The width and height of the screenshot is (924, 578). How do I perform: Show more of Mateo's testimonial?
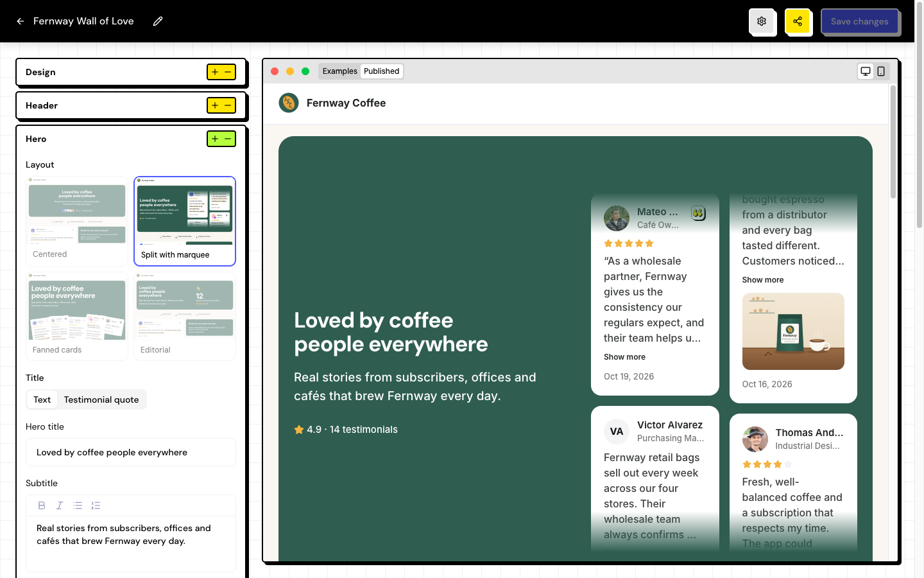(x=624, y=357)
